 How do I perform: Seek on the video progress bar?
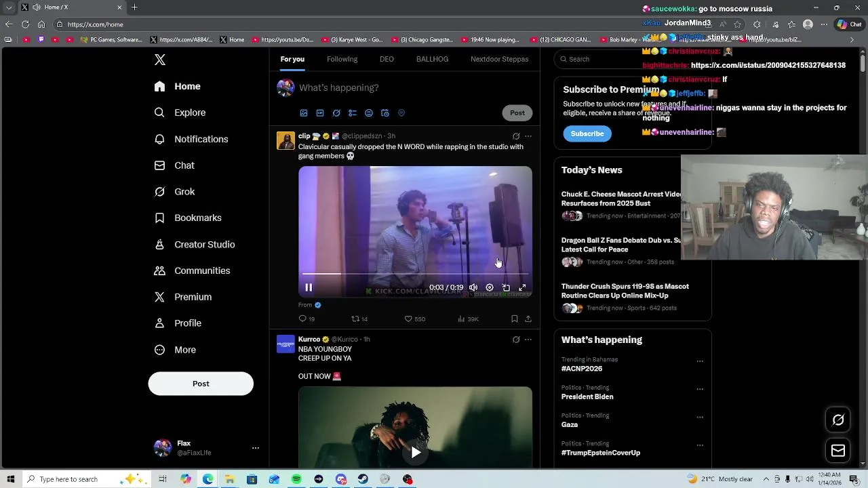415,274
